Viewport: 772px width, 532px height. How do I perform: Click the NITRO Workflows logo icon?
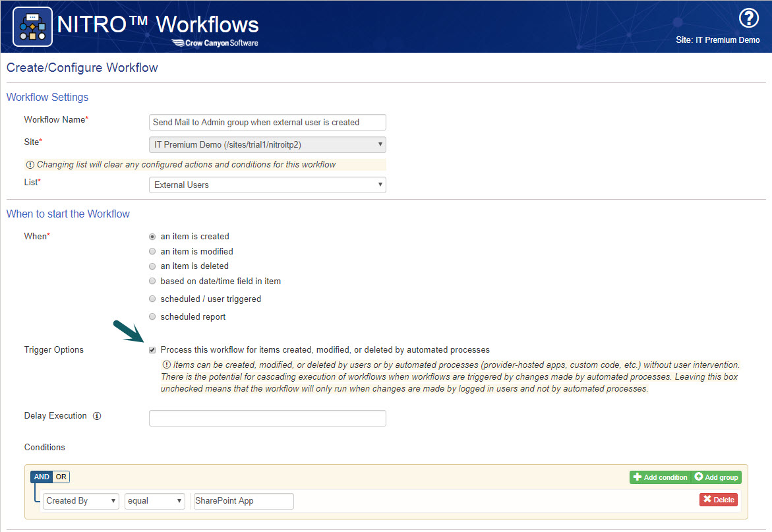(x=32, y=26)
